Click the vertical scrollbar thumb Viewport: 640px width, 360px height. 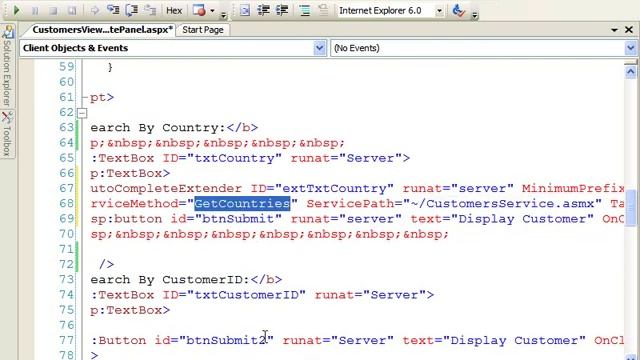point(631,207)
